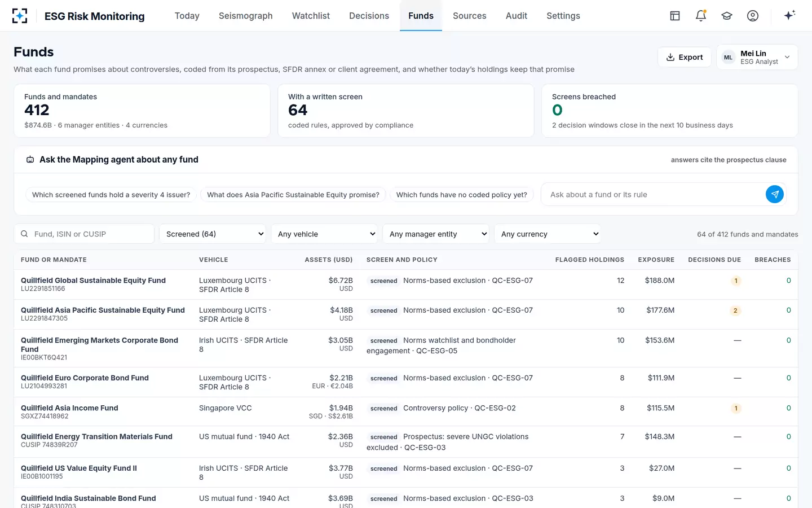Navigate to the Audit tab

[517, 16]
